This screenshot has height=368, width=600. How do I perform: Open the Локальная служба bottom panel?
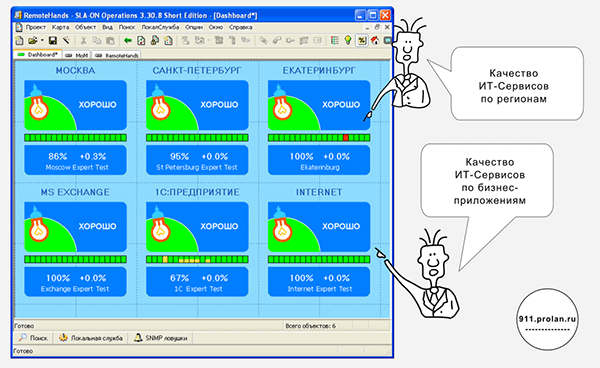[x=91, y=338]
